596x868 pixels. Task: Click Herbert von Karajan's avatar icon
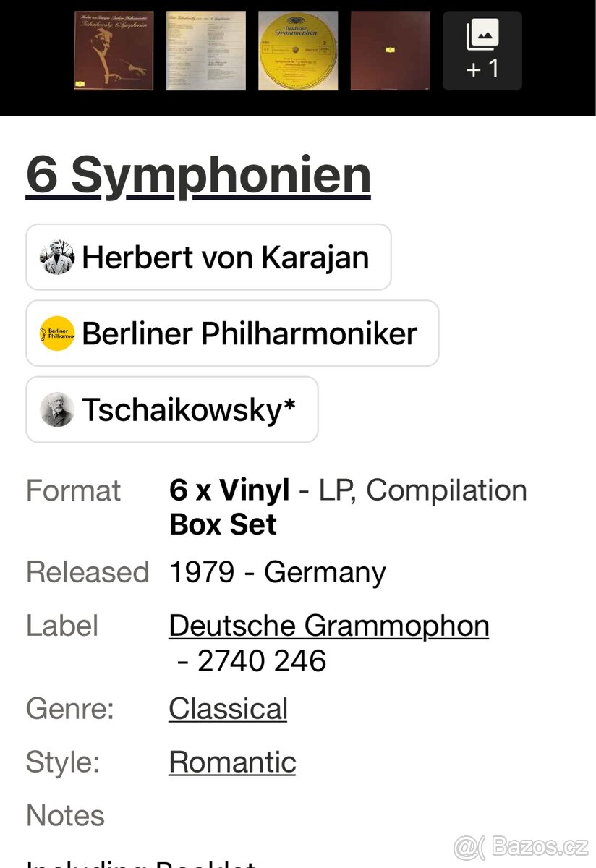tap(58, 258)
